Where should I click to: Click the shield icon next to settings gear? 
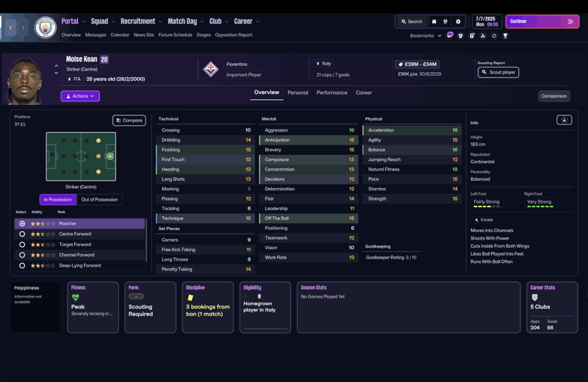click(445, 22)
